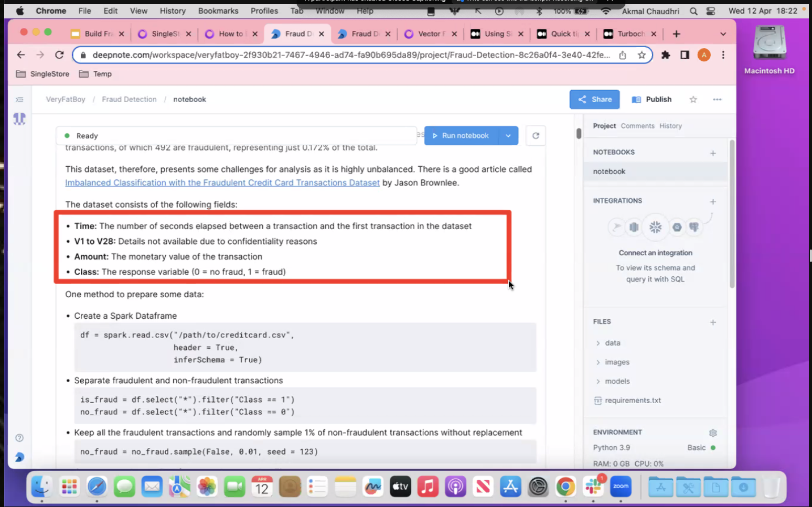
Task: Click the Share button
Action: 594,100
